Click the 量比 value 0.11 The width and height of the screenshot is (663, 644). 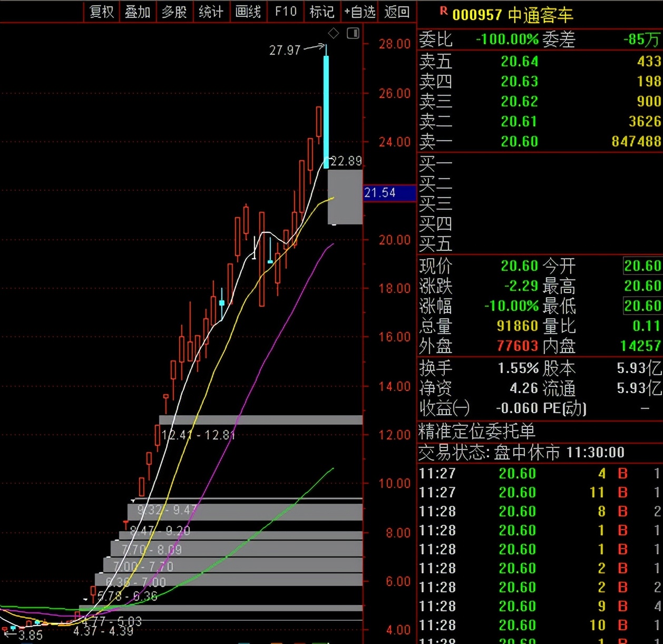click(647, 326)
